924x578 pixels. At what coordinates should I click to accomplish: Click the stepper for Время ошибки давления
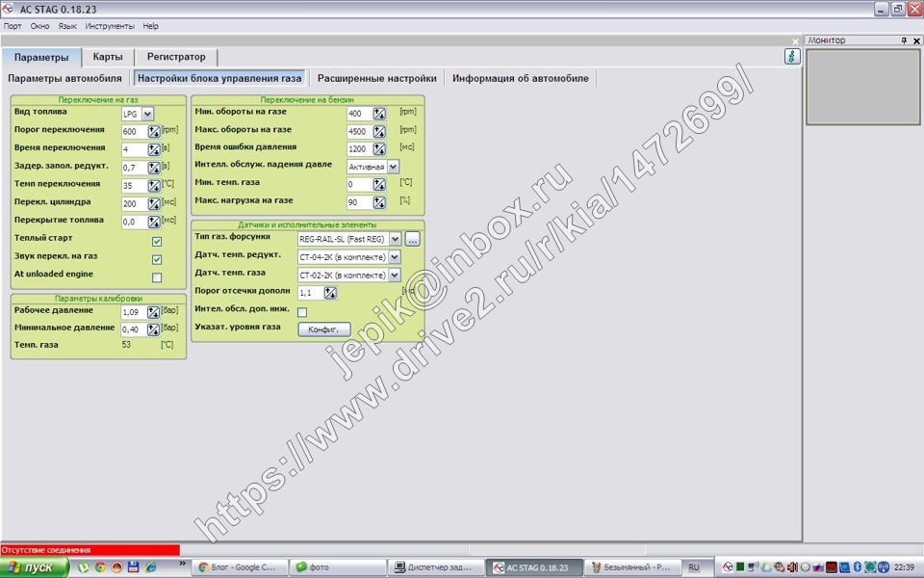point(379,149)
